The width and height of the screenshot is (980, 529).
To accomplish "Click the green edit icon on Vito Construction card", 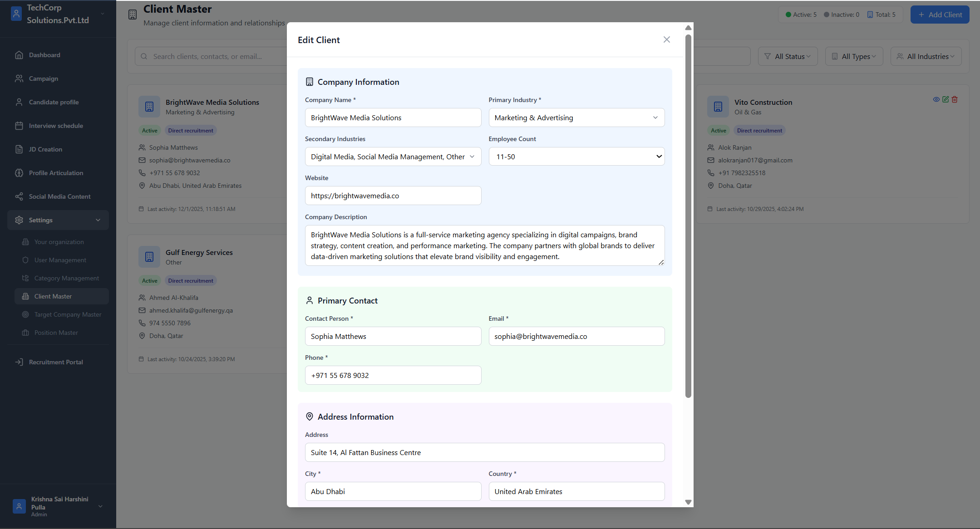I will click(x=946, y=99).
